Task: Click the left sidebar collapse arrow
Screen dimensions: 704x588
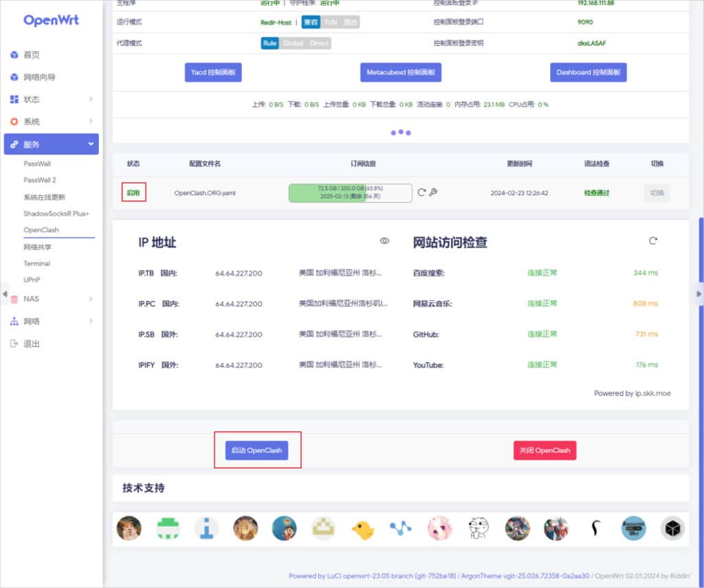Action: pyautogui.click(x=5, y=294)
